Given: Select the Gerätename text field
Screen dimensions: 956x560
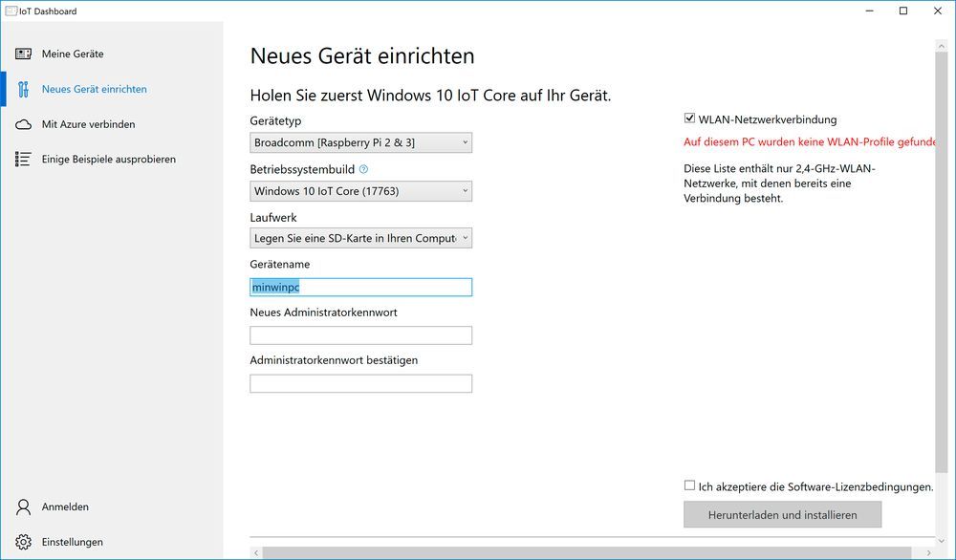Looking at the screenshot, I should [x=360, y=287].
